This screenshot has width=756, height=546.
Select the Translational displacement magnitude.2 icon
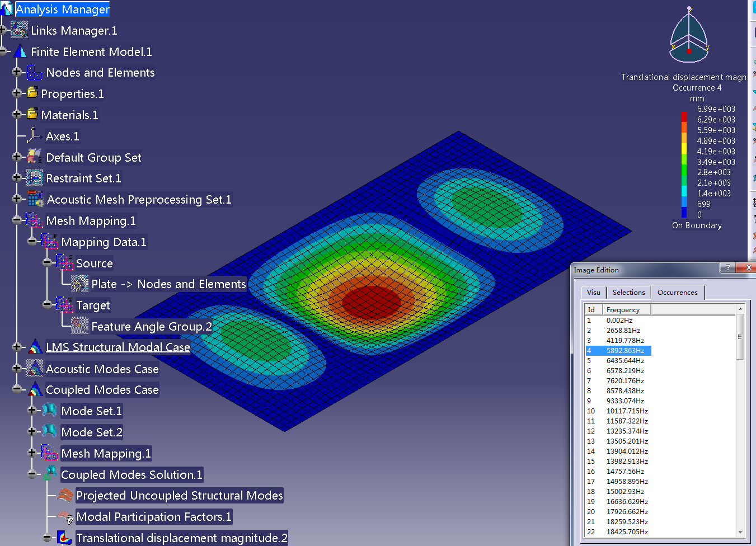point(64,537)
